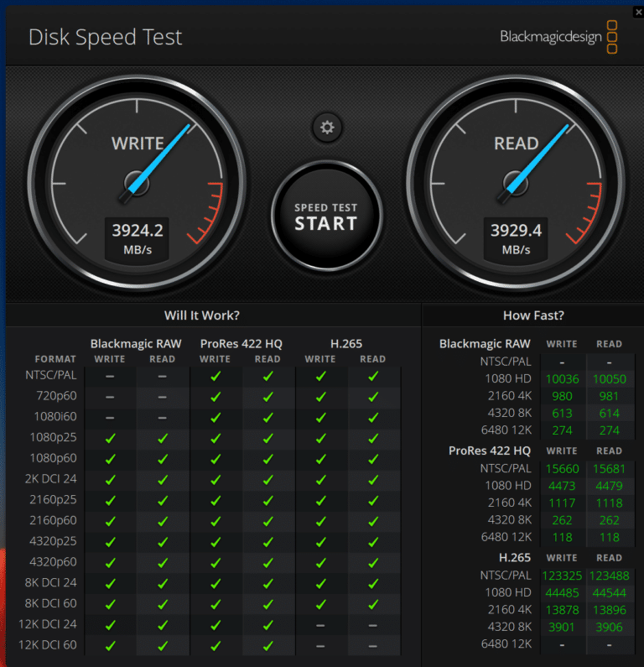The image size is (644, 667).
Task: Click Blackmagic RAW read checkmark for 12K DCI 60
Action: 163,646
